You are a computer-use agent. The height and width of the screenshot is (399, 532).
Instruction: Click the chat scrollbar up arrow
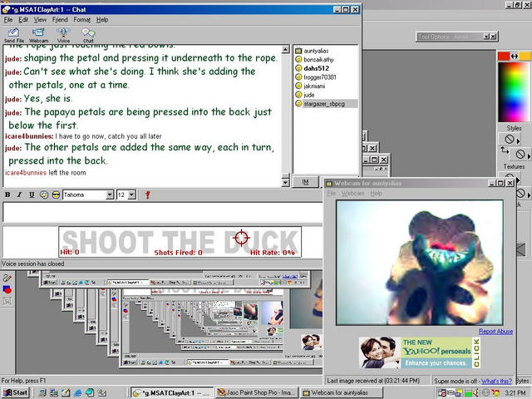285,50
